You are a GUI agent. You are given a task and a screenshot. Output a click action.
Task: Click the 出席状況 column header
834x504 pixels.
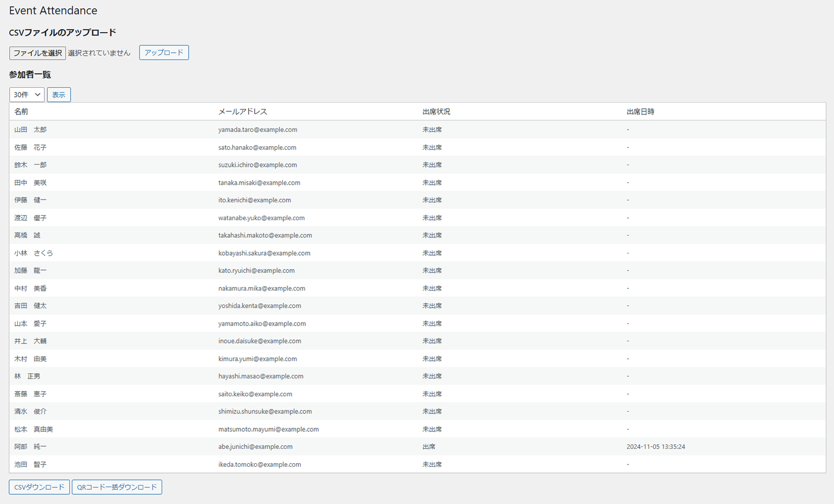pos(436,112)
